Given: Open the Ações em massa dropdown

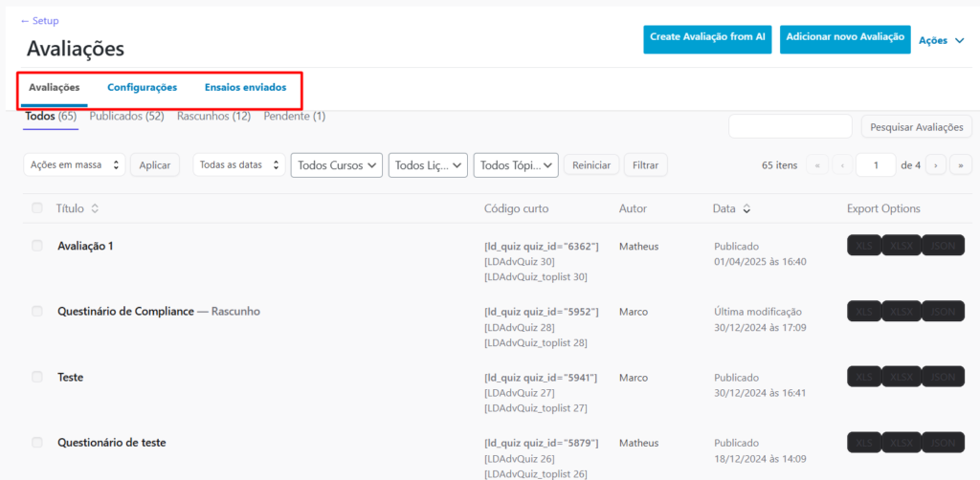Looking at the screenshot, I should pyautogui.click(x=74, y=164).
